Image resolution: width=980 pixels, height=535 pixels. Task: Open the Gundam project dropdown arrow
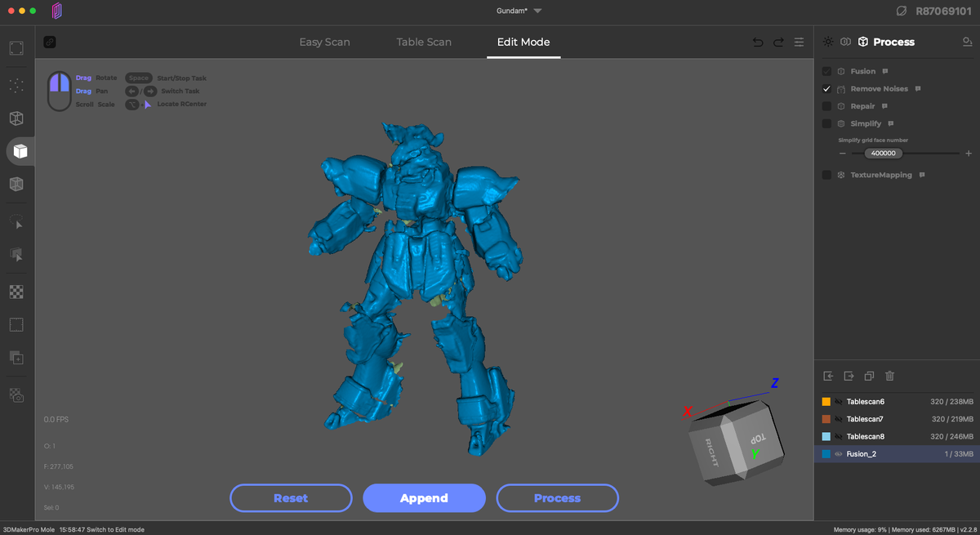click(x=537, y=11)
